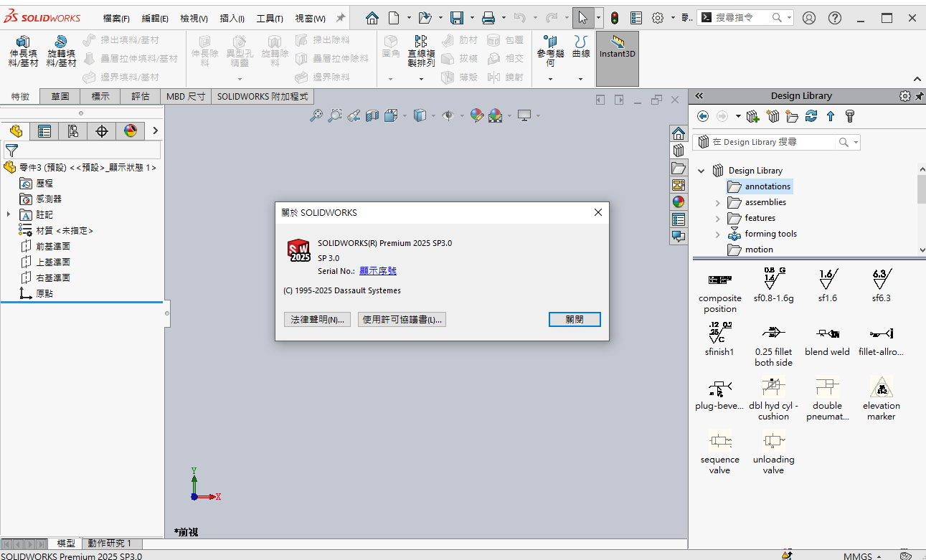Open the 工具(T) menu

click(x=270, y=19)
